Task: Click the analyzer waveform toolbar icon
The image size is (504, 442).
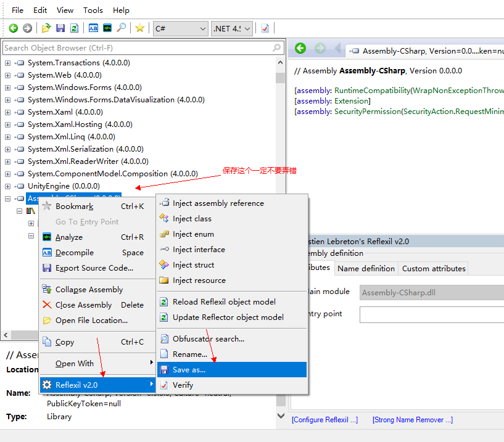Action: pos(107,28)
